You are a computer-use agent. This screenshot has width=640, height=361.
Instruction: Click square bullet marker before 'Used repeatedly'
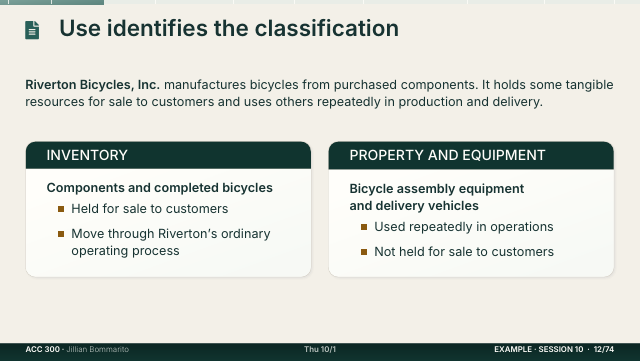pos(364,227)
